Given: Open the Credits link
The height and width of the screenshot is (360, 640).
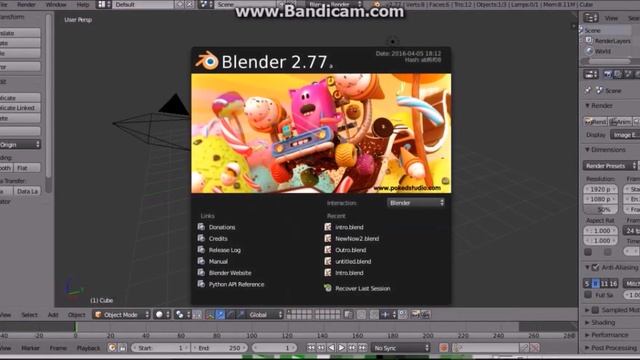Looking at the screenshot, I should pos(218,238).
